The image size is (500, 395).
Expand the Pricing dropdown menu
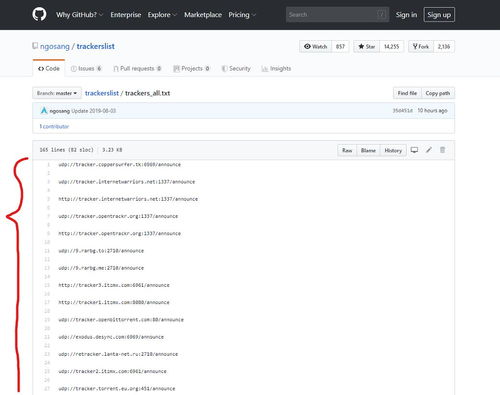(x=242, y=15)
